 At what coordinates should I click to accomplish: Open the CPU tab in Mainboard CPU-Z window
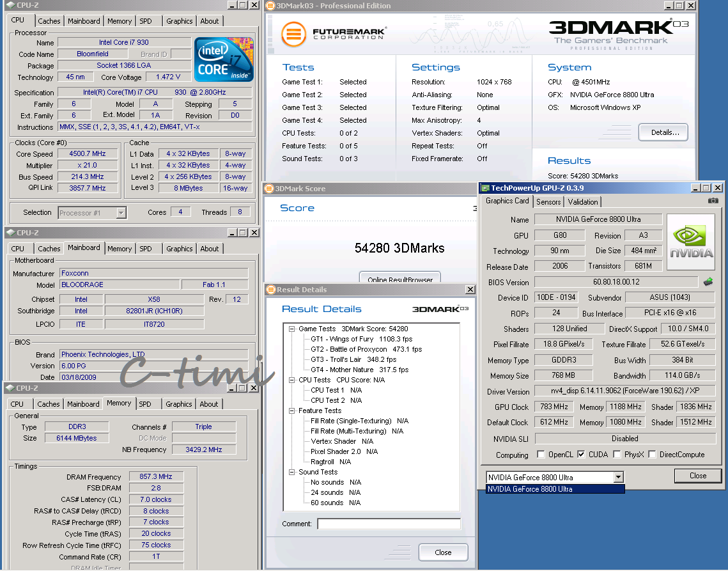(x=18, y=249)
